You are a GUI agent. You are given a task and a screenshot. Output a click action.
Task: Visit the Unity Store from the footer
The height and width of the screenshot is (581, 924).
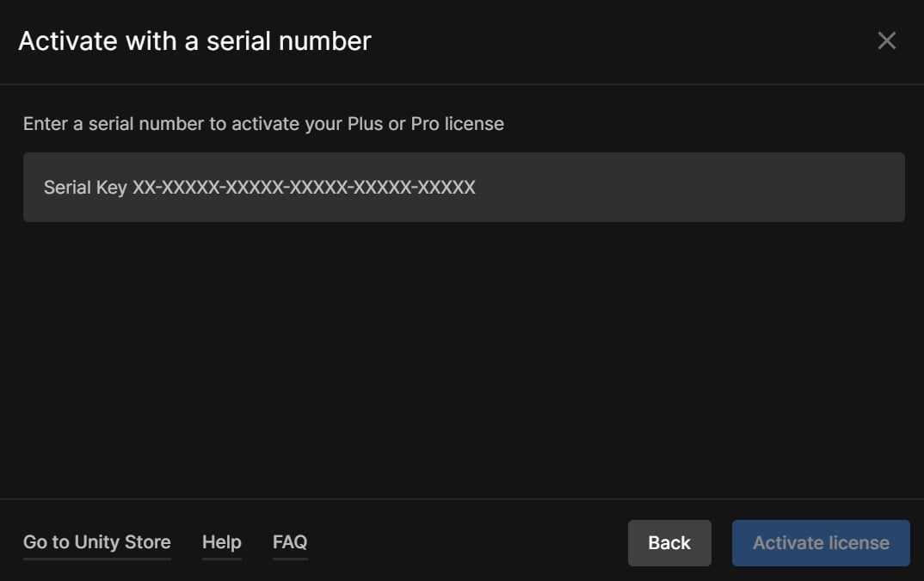(96, 542)
